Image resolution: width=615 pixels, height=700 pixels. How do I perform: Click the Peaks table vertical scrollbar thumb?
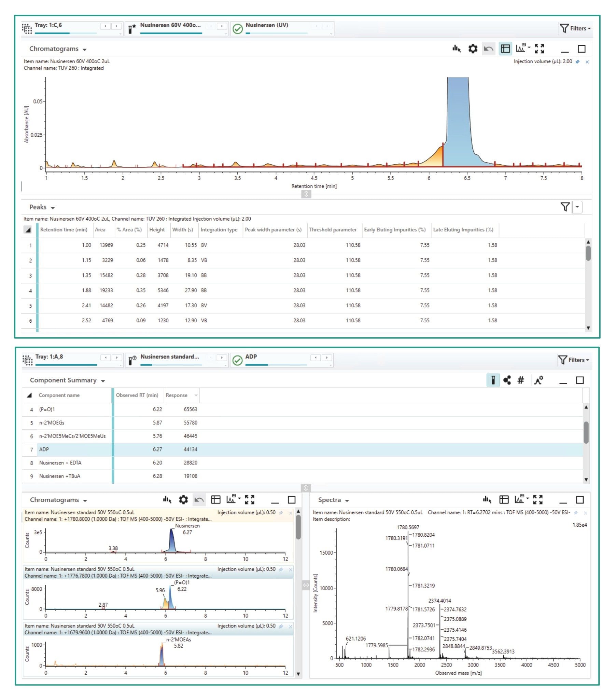click(588, 253)
